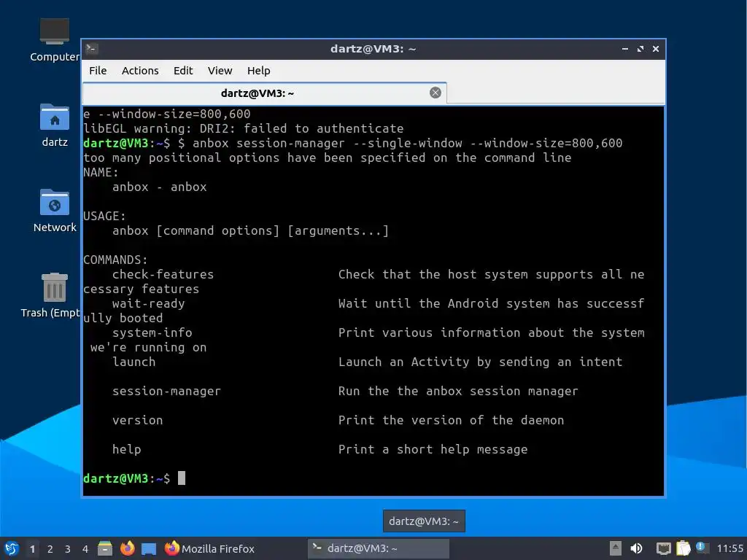Click 'Launch an Activity by sending an intent'
Image resolution: width=747 pixels, height=560 pixels.
[x=480, y=362]
